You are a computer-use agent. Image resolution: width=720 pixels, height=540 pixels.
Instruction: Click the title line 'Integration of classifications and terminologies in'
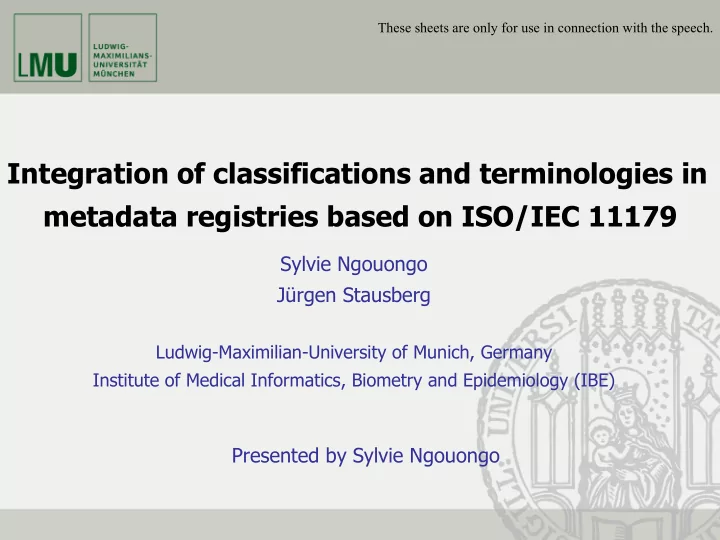pos(357,174)
